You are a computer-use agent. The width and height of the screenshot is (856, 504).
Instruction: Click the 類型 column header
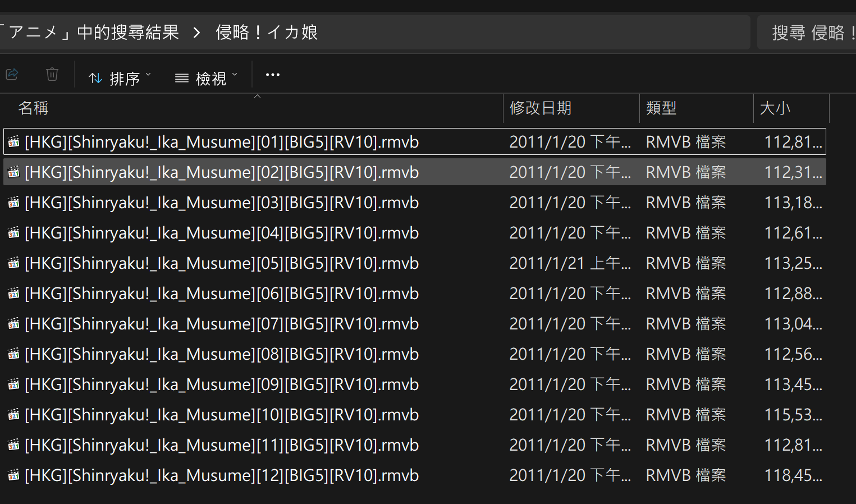696,108
